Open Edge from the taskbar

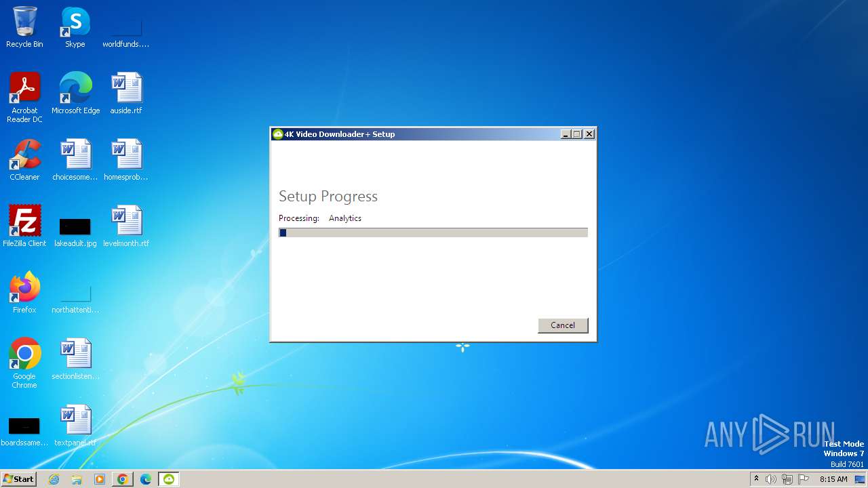point(145,479)
